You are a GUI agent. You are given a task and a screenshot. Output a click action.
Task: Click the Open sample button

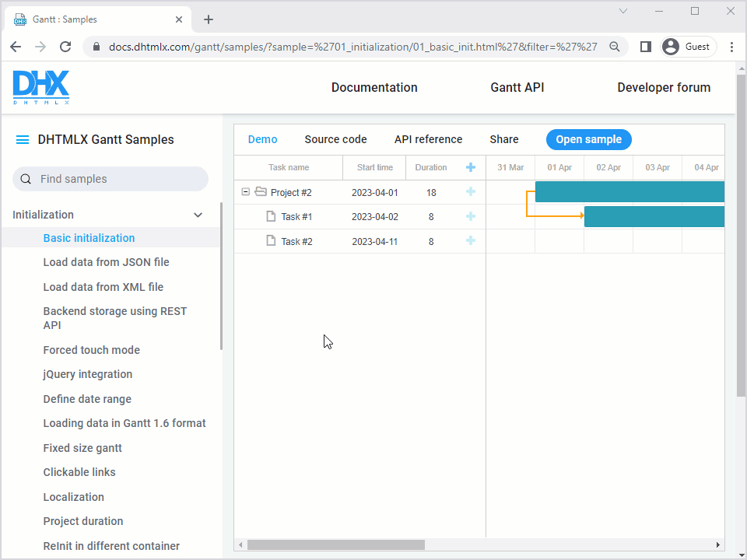(x=588, y=139)
